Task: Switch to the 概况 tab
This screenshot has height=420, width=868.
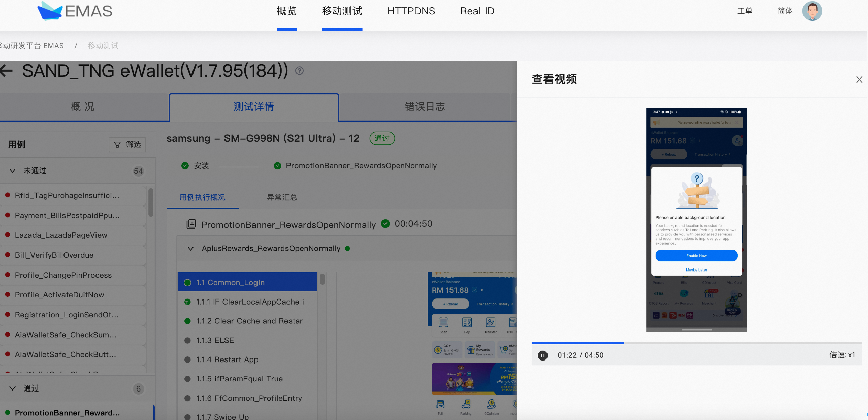Action: click(84, 107)
